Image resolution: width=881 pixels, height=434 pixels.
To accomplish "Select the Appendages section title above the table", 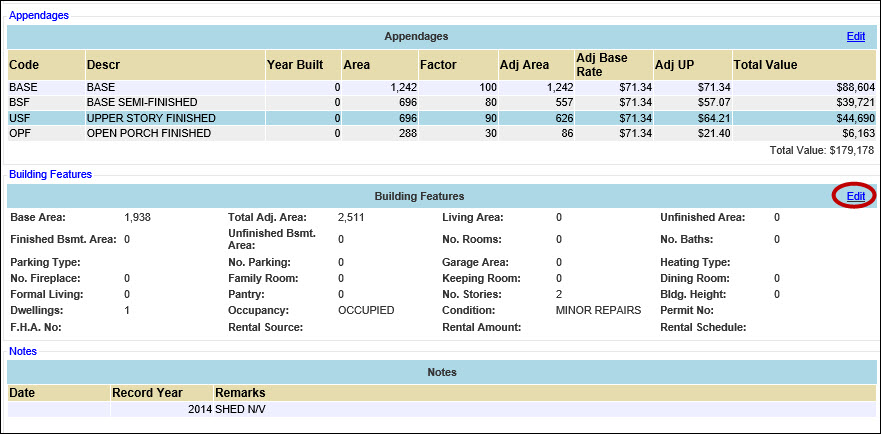I will tap(39, 16).
